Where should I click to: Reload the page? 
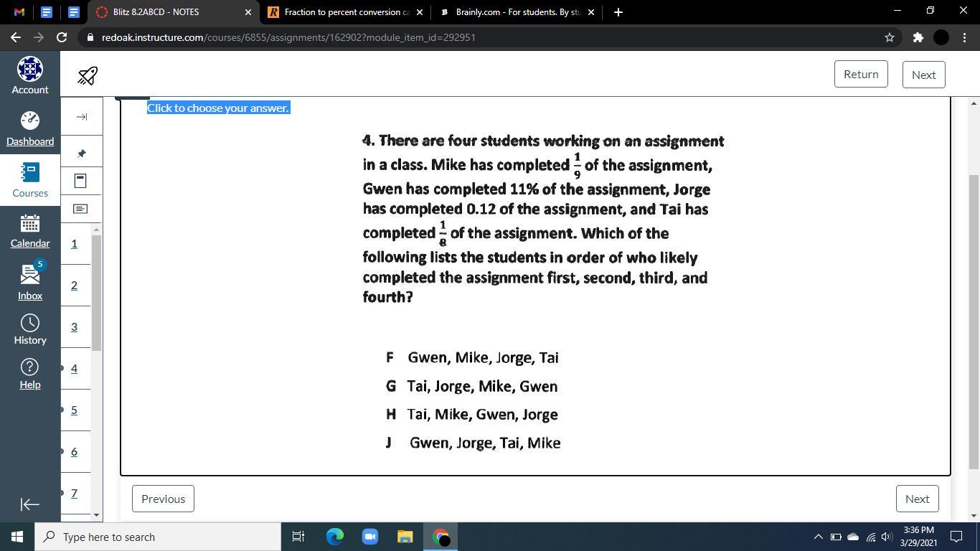[62, 37]
